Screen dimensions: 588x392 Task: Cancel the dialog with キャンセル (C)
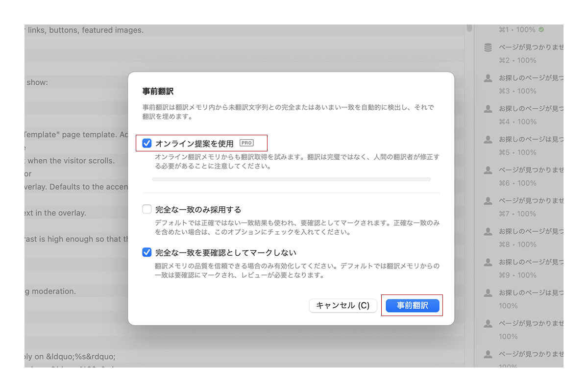(x=343, y=305)
